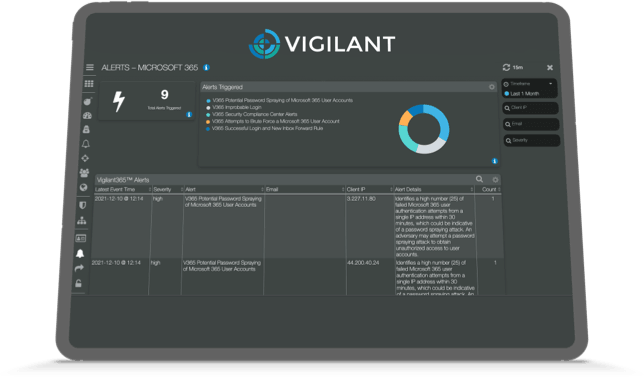644x377 pixels.
Task: Open settings gear on Vigilant365 Alerts table
Action: click(x=495, y=180)
